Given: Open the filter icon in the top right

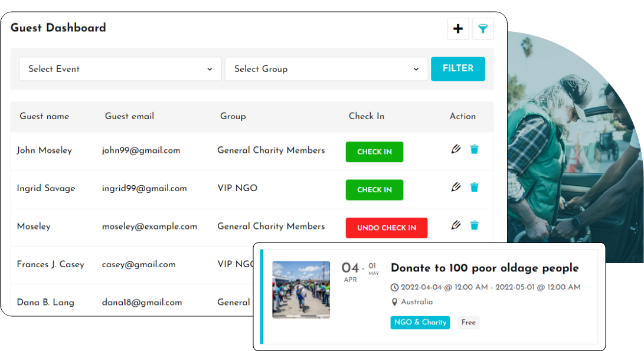Looking at the screenshot, I should 483,28.
